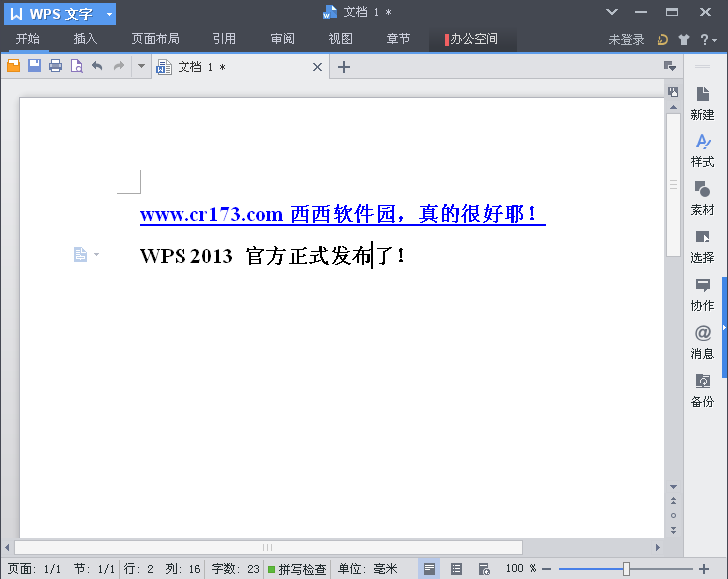Click the 单位: 毫米 unit setting
Screen dimensions: 728x579
(x=367, y=569)
